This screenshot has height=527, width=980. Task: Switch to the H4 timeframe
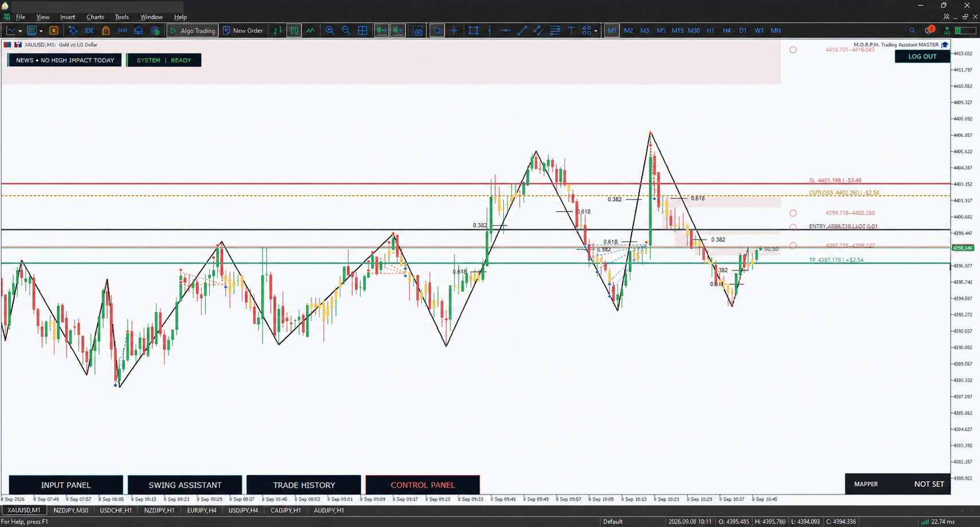click(x=727, y=30)
